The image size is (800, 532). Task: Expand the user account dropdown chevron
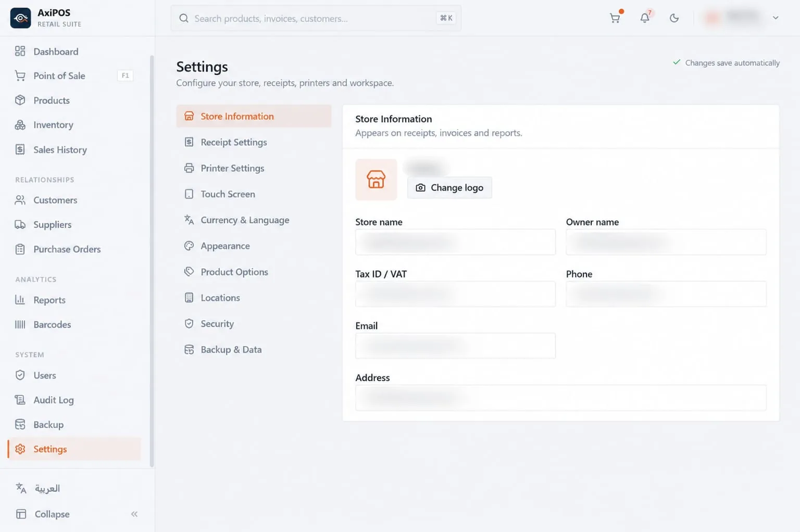pos(776,18)
